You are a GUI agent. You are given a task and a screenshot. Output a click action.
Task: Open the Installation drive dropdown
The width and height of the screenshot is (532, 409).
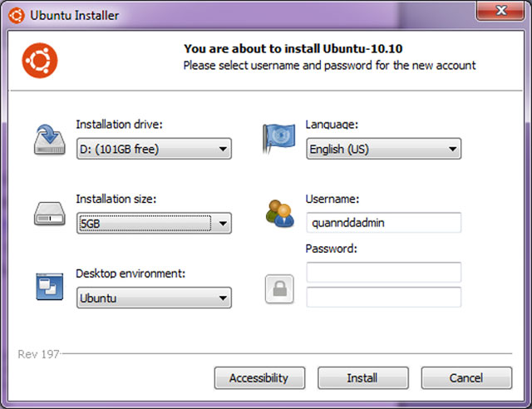coord(154,150)
